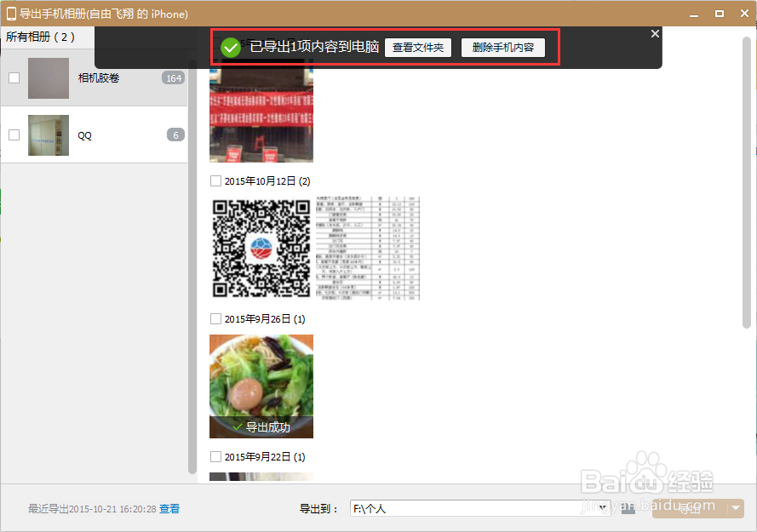The image size is (757, 532).
Task: Select the QQ album cover thumbnail
Action: pos(49,134)
